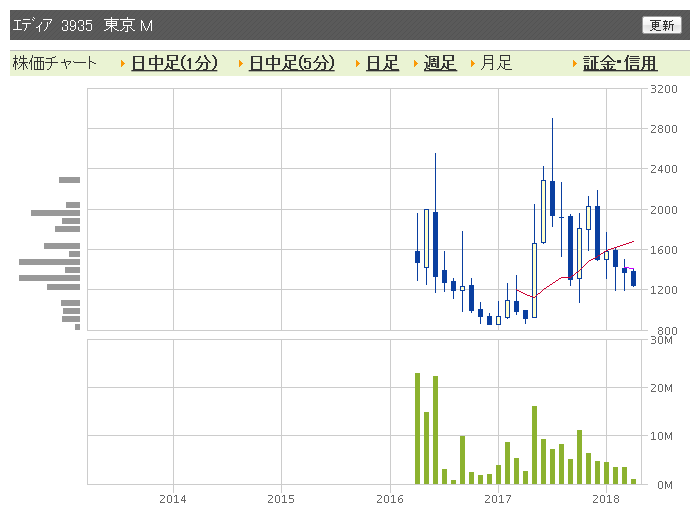Viewport: 700px width, 529px height.
Task: Click orange arrow icon before 週足
Action: click(x=416, y=64)
